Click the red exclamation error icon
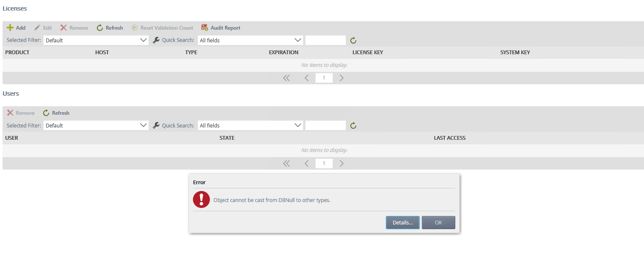This screenshot has height=263, width=644. [201, 199]
